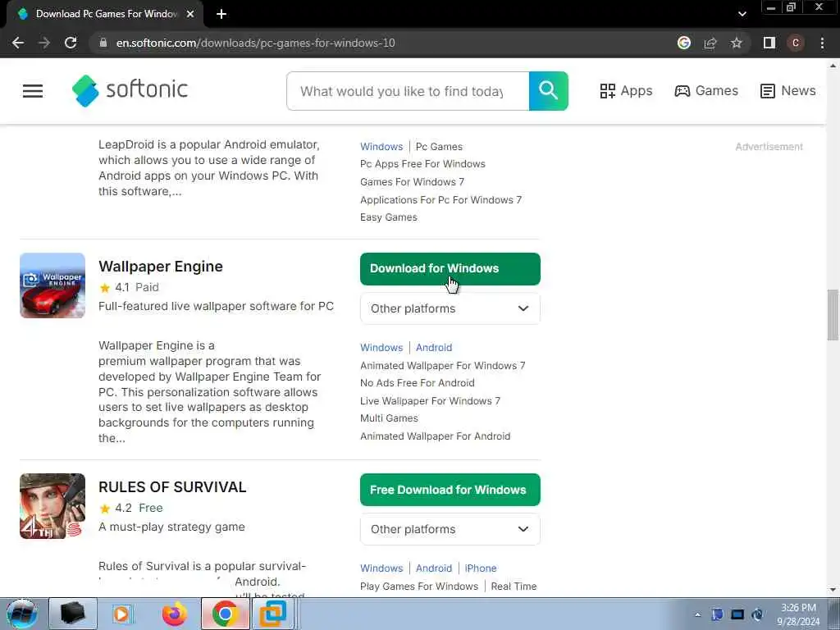This screenshot has width=840, height=630.
Task: Open the Wallpaper Engine title link
Action: click(161, 267)
